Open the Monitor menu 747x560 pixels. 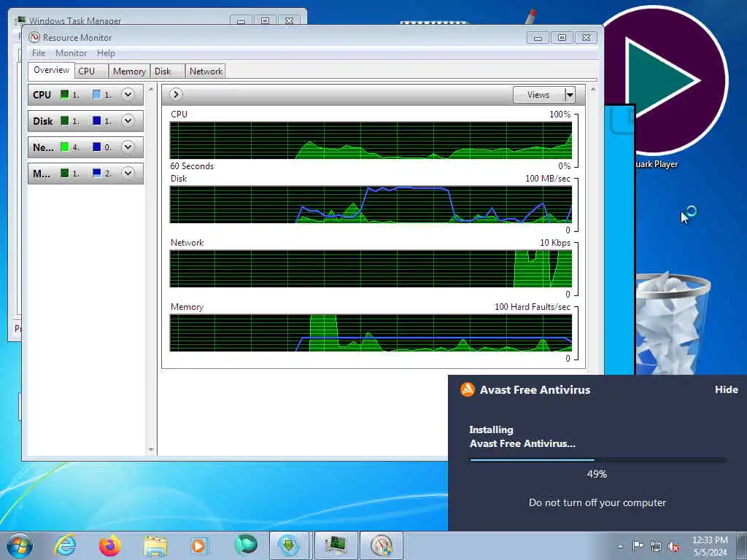[71, 52]
